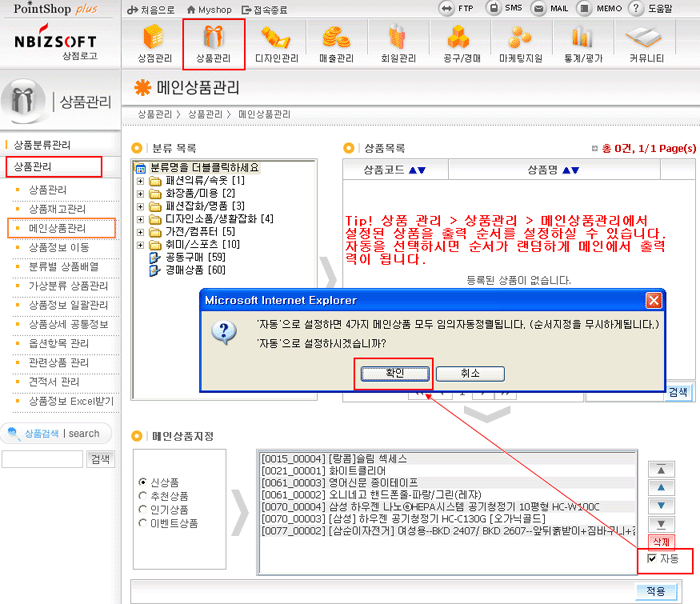Expand the 가전/컴퓨터 category node

pos(141,232)
